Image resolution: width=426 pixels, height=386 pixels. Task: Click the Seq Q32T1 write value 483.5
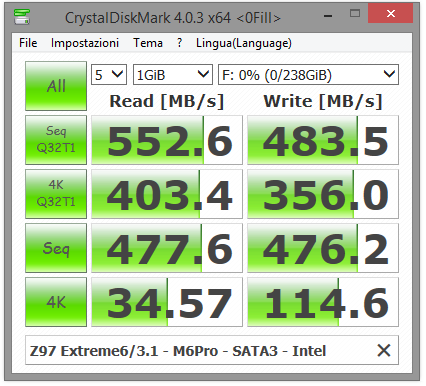click(323, 140)
